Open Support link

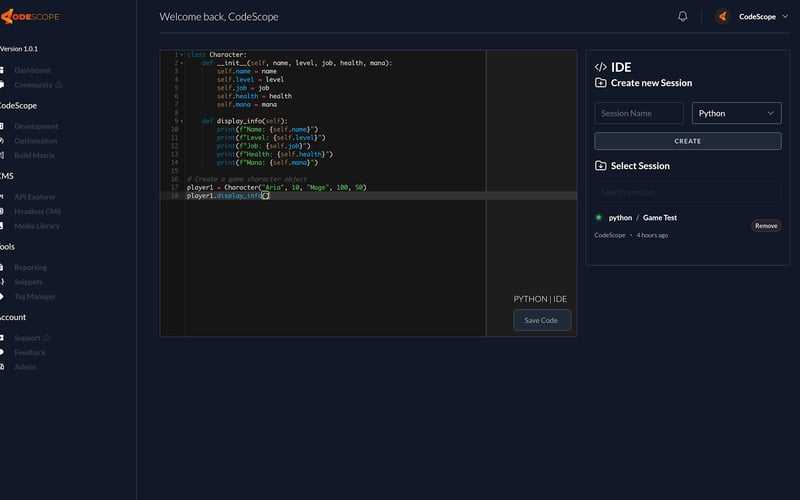pyautogui.click(x=27, y=338)
